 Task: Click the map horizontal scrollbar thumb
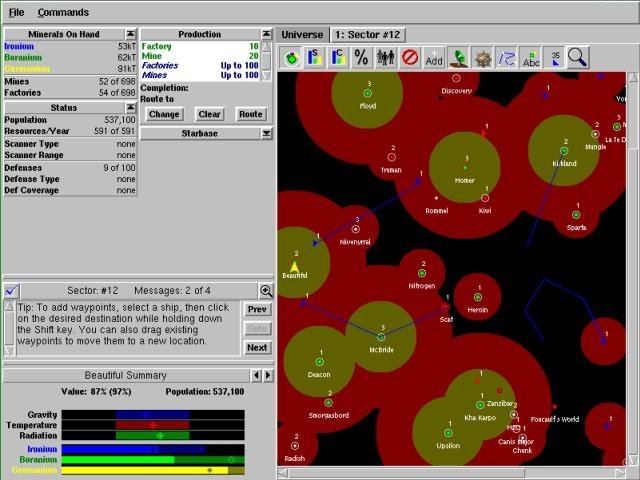[407, 473]
